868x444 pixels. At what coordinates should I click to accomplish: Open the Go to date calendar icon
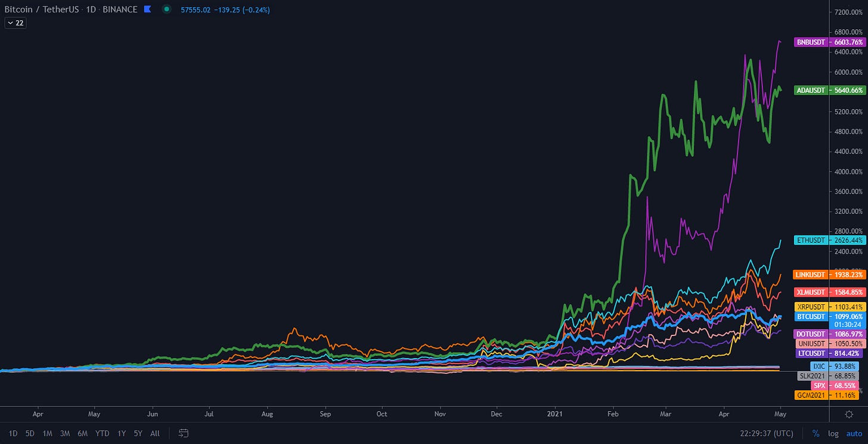tap(184, 433)
